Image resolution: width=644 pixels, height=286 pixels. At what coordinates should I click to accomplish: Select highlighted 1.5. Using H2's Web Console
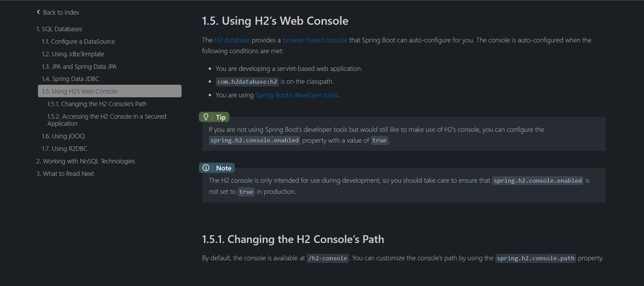(110, 91)
